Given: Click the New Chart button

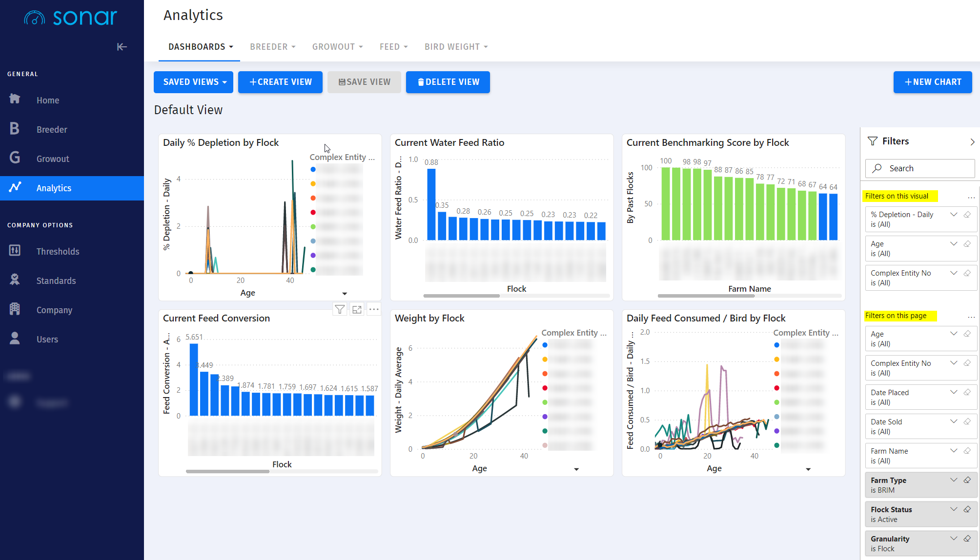Looking at the screenshot, I should pyautogui.click(x=933, y=82).
